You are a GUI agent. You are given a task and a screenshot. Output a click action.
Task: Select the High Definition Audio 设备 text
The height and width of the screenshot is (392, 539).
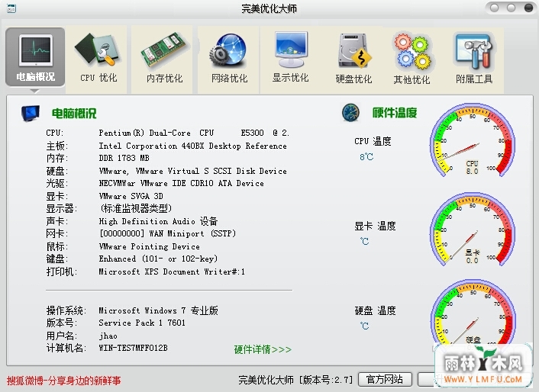(x=158, y=221)
